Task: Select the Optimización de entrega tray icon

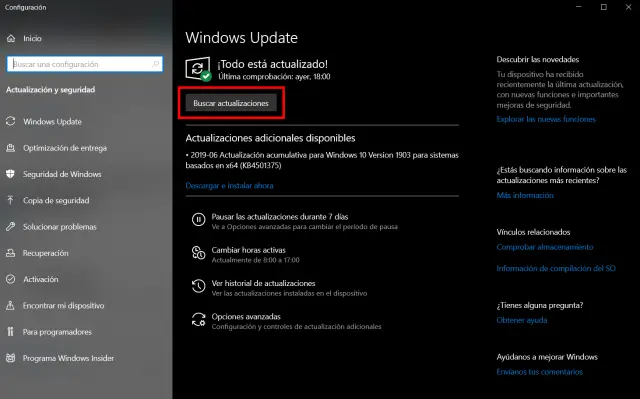Action: tap(11, 148)
